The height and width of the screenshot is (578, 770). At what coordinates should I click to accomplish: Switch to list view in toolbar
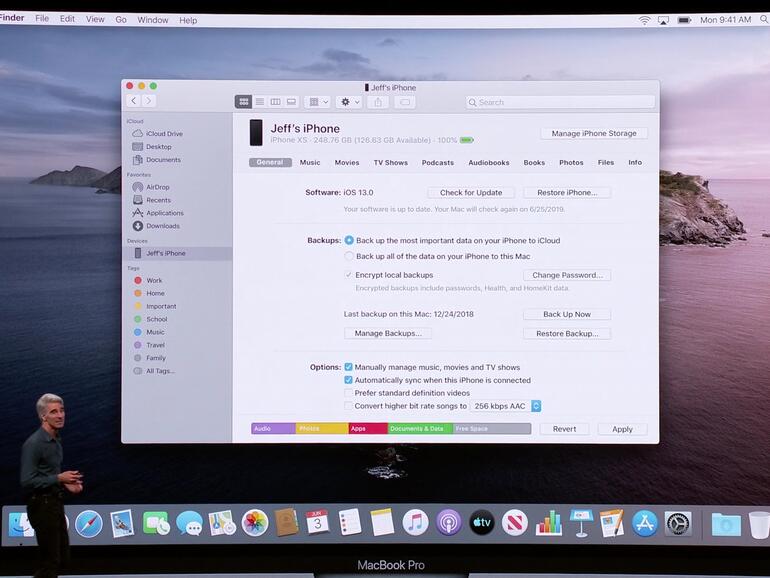260,102
